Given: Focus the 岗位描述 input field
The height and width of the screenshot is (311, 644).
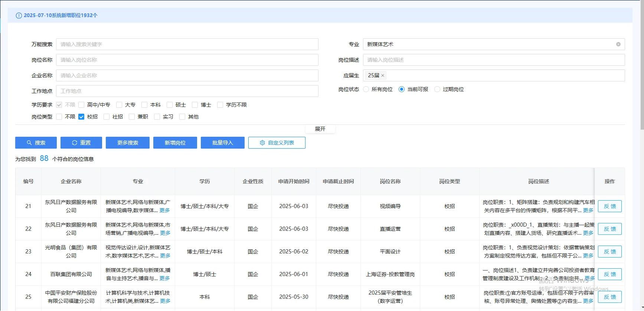Looking at the screenshot, I should click(x=494, y=60).
